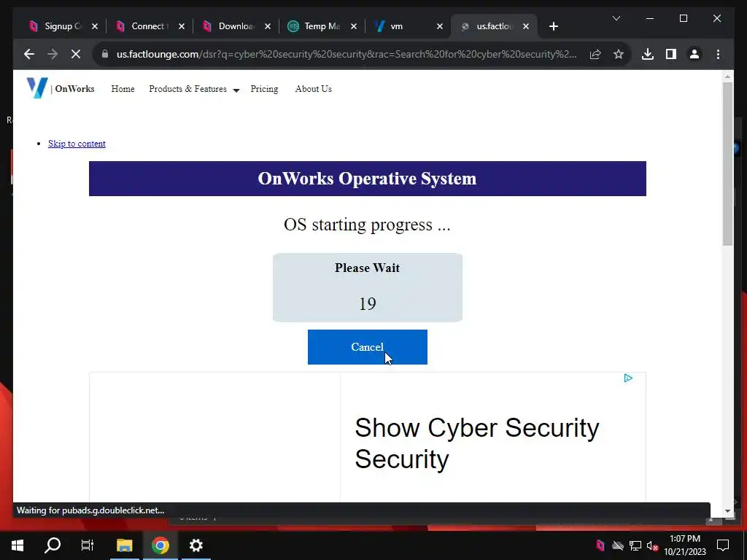The width and height of the screenshot is (747, 560).
Task: Open Task View on the taskbar
Action: [88, 545]
